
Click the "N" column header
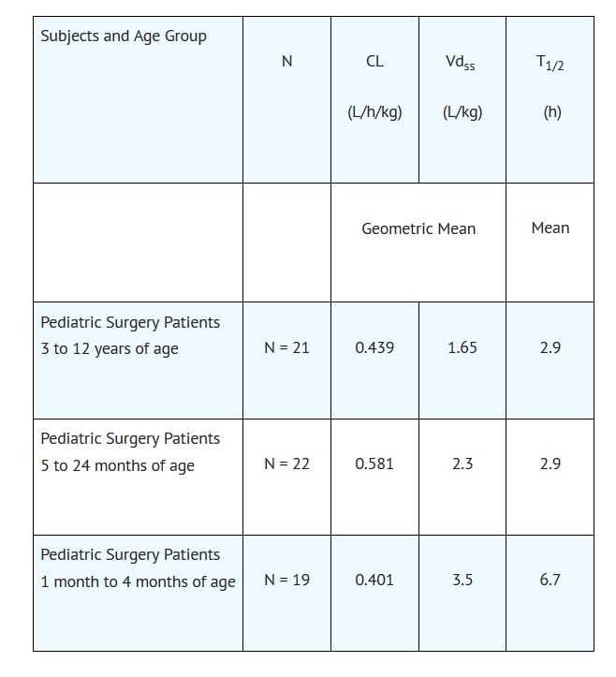286,62
